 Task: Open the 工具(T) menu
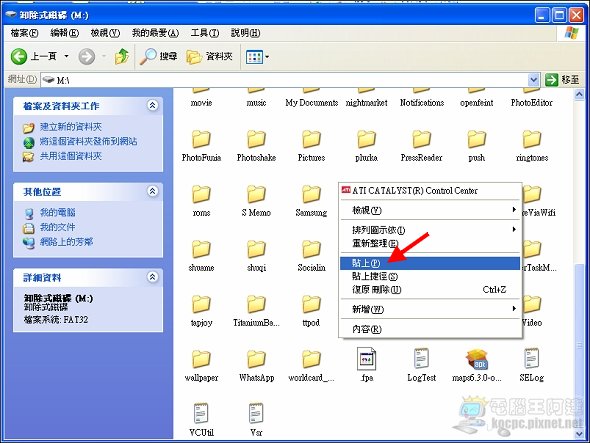(205, 33)
